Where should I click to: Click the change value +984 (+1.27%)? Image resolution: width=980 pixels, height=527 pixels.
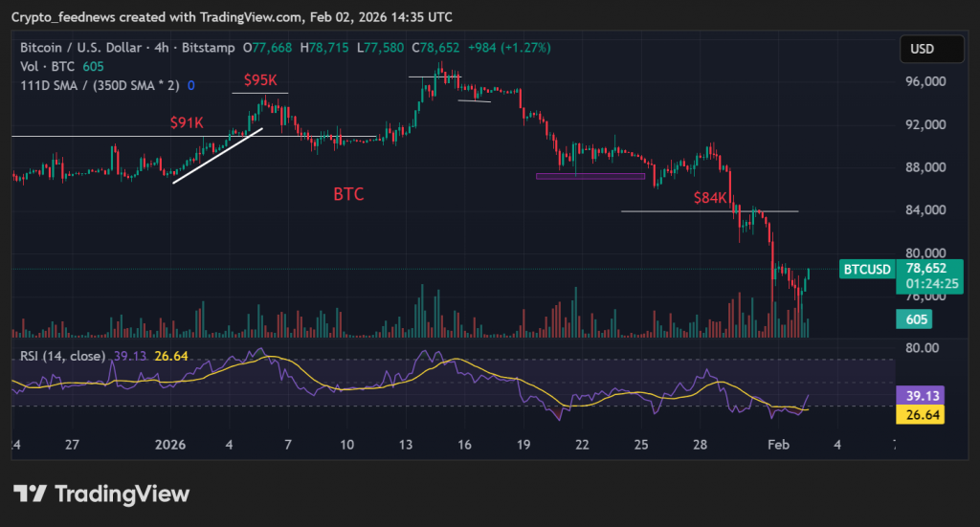[x=509, y=48]
